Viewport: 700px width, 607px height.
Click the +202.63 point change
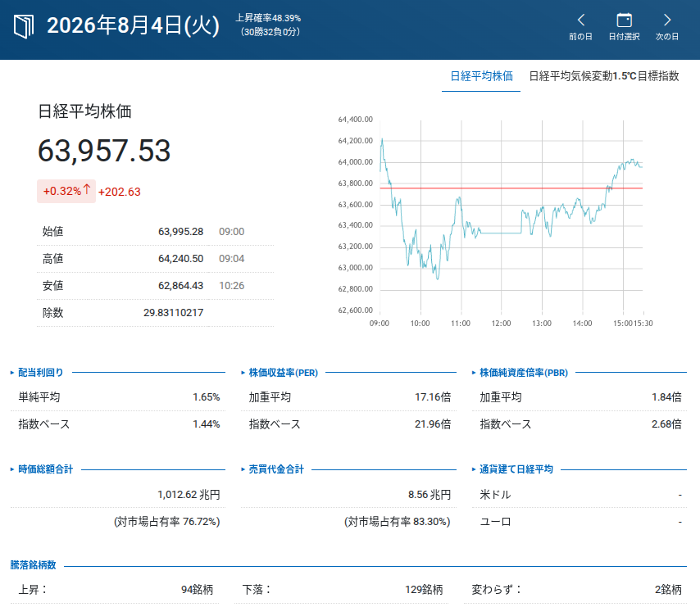coord(119,192)
